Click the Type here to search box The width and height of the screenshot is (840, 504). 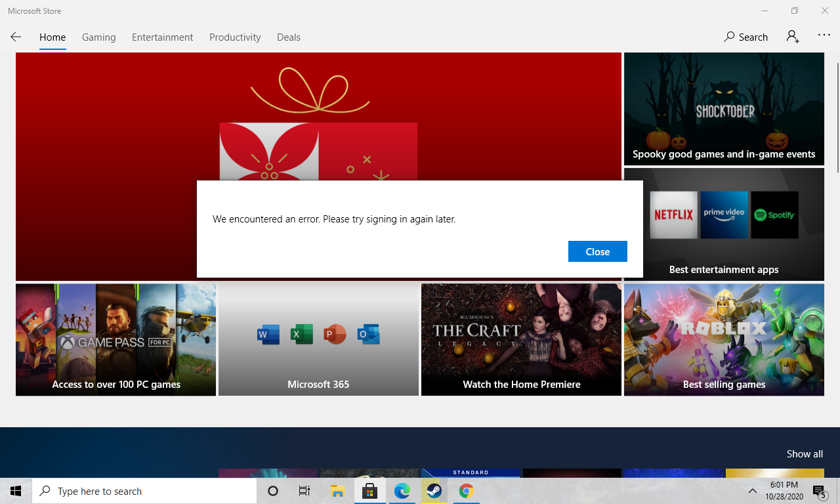[144, 491]
